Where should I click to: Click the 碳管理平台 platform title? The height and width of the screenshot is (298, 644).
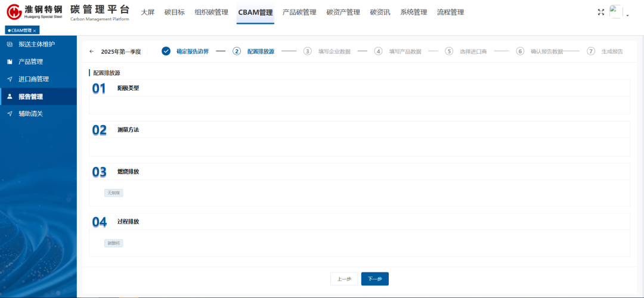pyautogui.click(x=100, y=9)
